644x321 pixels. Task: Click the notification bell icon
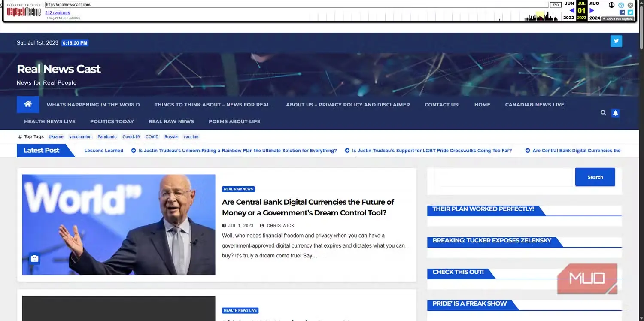[x=615, y=113]
